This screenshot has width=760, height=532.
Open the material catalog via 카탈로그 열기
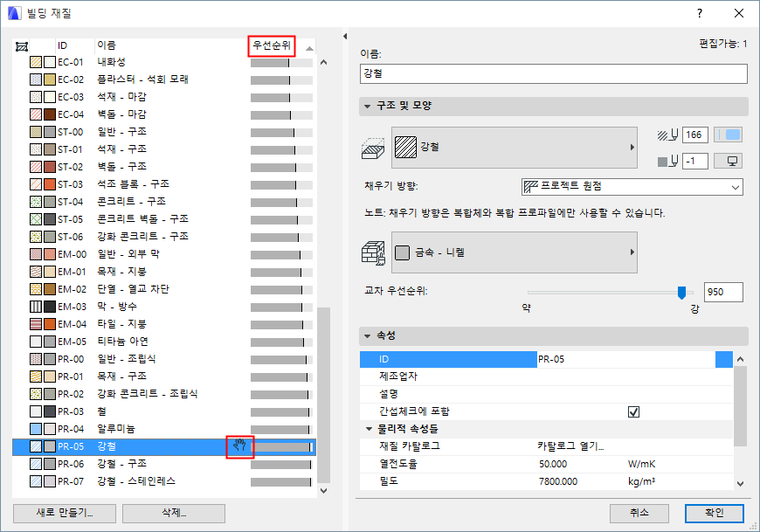570,446
